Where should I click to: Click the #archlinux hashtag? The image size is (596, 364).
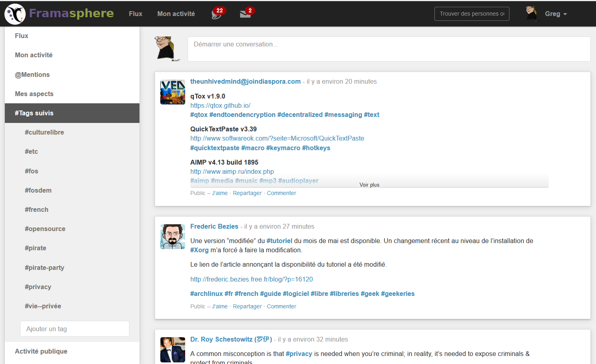click(x=206, y=294)
